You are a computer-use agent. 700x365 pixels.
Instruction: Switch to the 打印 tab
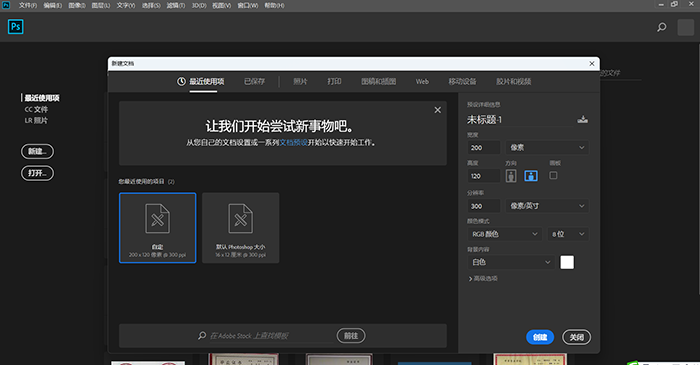point(334,81)
